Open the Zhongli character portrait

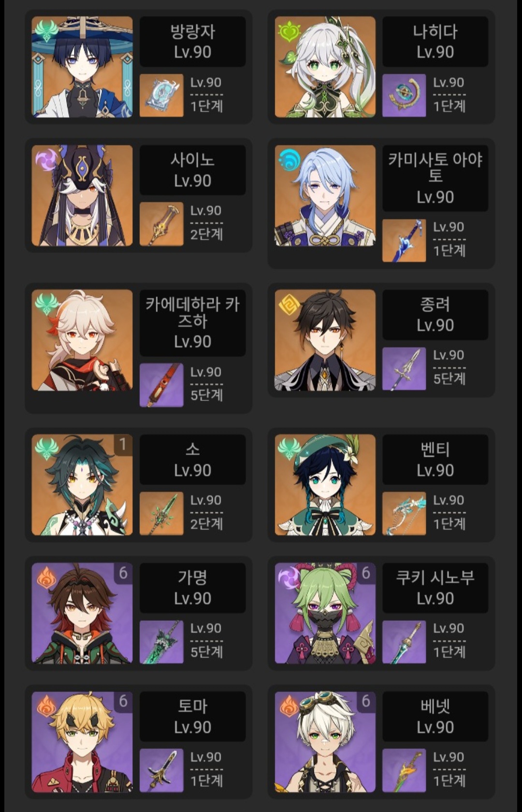tap(325, 340)
